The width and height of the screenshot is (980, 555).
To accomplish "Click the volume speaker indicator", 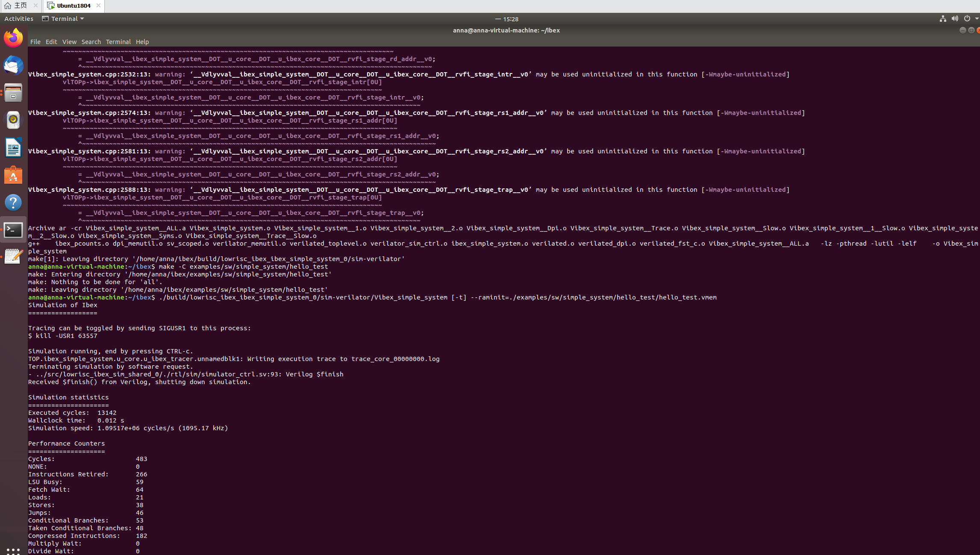I will pyautogui.click(x=955, y=19).
